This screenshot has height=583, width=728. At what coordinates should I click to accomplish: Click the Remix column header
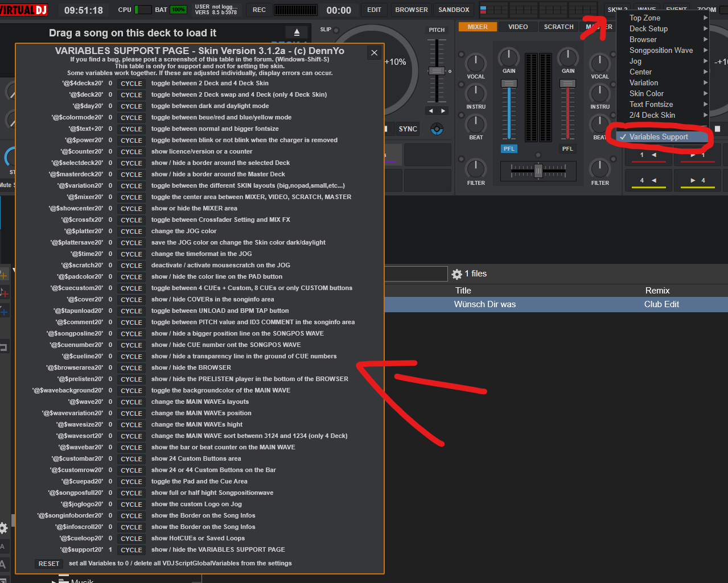(x=657, y=291)
